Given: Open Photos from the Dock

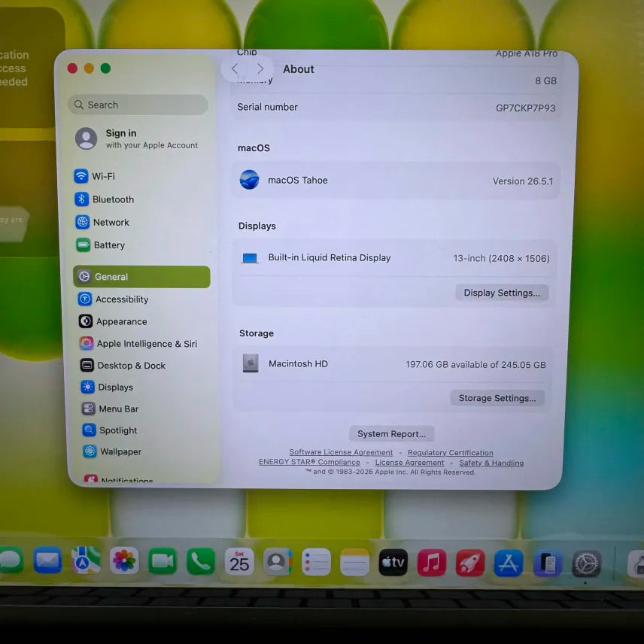Looking at the screenshot, I should [x=124, y=560].
